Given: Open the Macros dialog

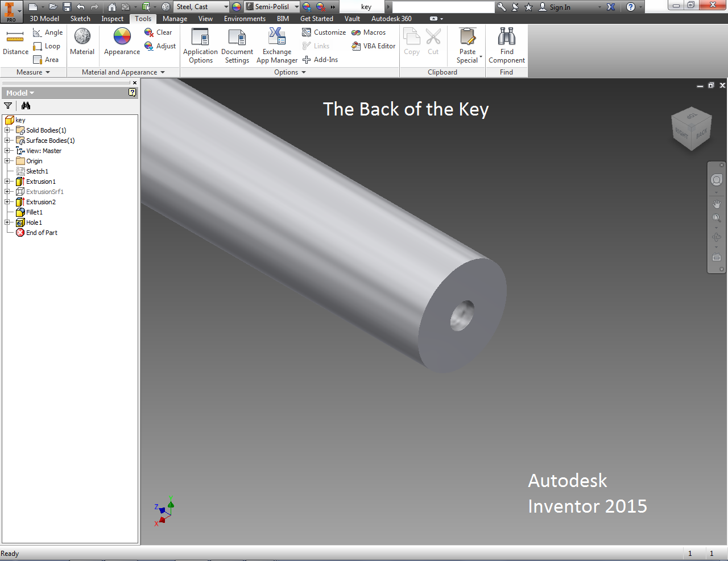Looking at the screenshot, I should pos(368,32).
